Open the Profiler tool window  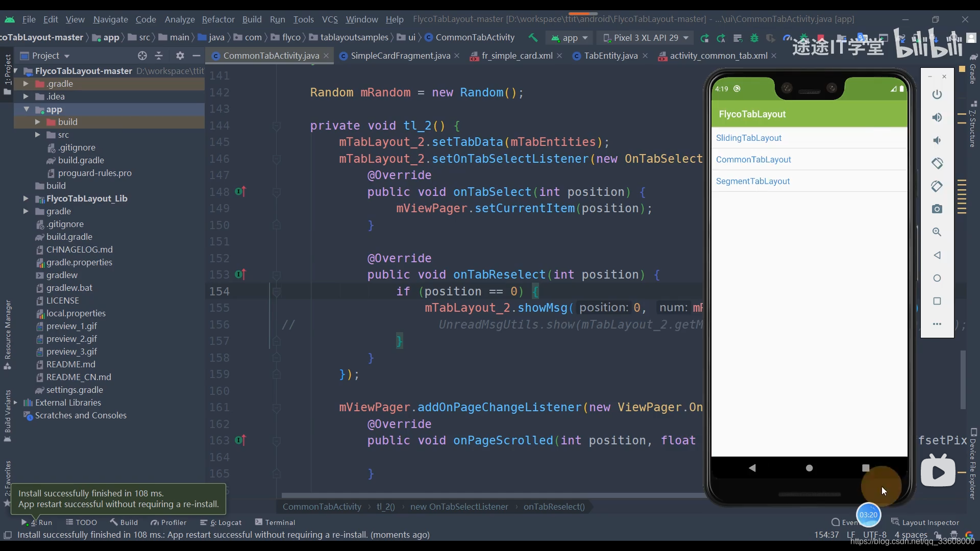click(x=168, y=522)
